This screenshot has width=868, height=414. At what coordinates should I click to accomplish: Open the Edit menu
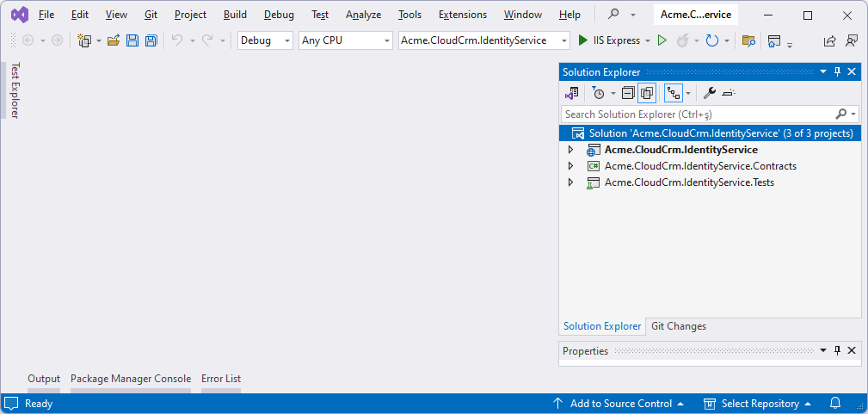[80, 15]
